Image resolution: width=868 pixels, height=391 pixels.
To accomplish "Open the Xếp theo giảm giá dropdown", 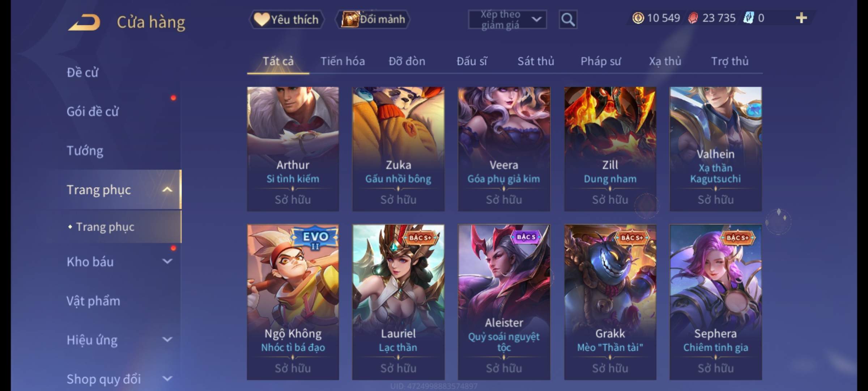I will tap(507, 20).
